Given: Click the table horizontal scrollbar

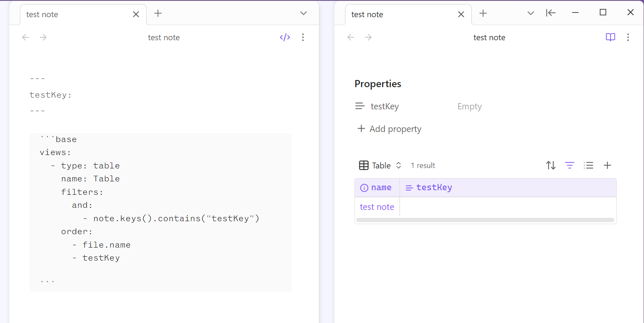Looking at the screenshot, I should point(485,220).
